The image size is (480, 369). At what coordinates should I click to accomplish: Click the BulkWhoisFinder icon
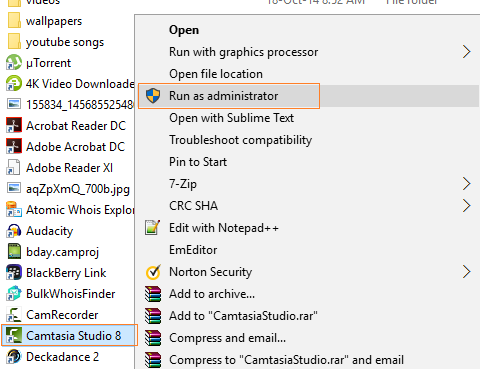[14, 293]
